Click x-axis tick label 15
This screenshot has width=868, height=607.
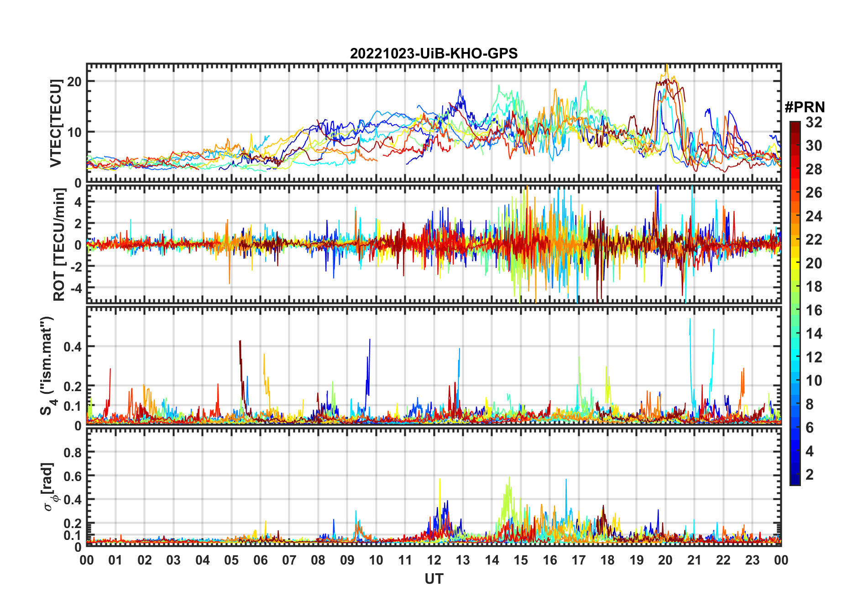pyautogui.click(x=521, y=560)
